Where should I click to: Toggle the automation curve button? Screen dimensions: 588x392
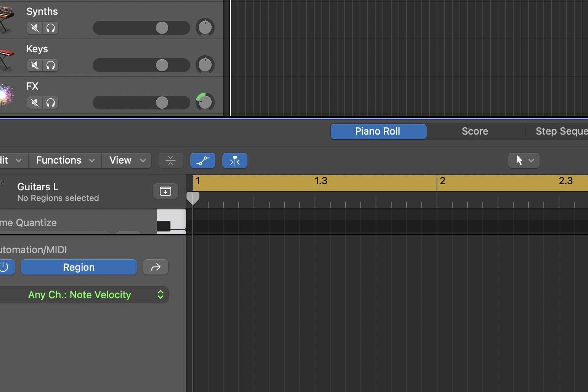pos(203,161)
